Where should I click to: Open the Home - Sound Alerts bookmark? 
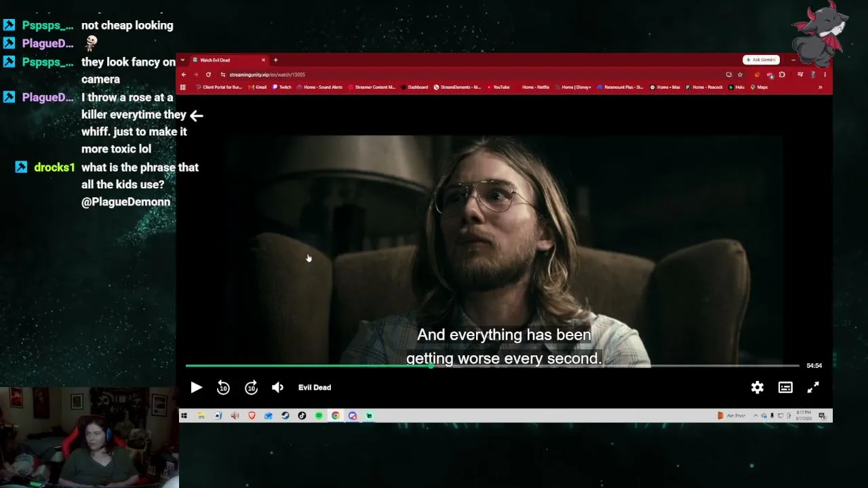coord(319,87)
